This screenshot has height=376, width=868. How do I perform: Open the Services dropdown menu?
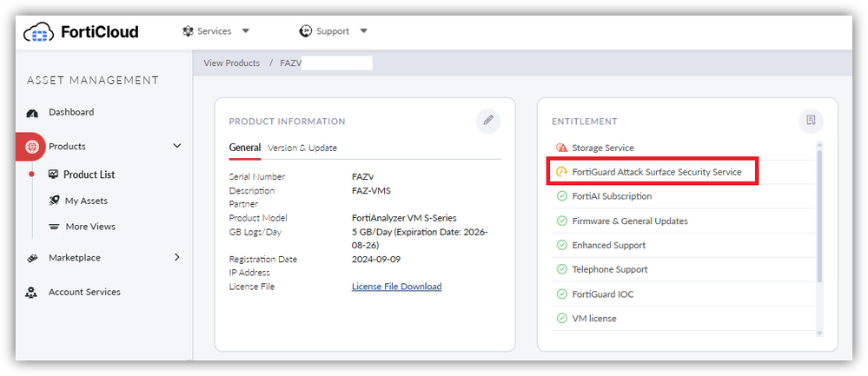click(215, 31)
